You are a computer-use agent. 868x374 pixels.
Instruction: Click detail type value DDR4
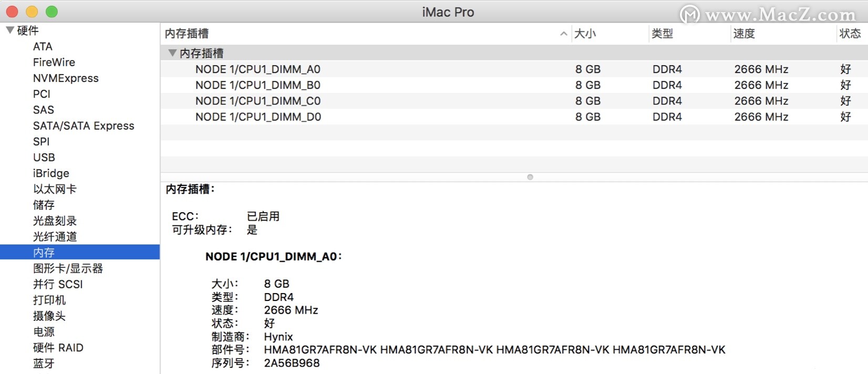coord(278,297)
